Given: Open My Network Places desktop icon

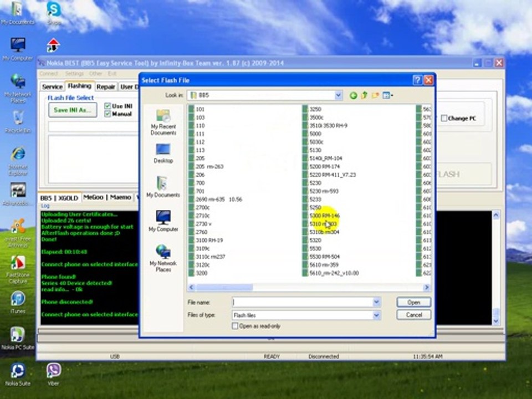Looking at the screenshot, I should [18, 88].
